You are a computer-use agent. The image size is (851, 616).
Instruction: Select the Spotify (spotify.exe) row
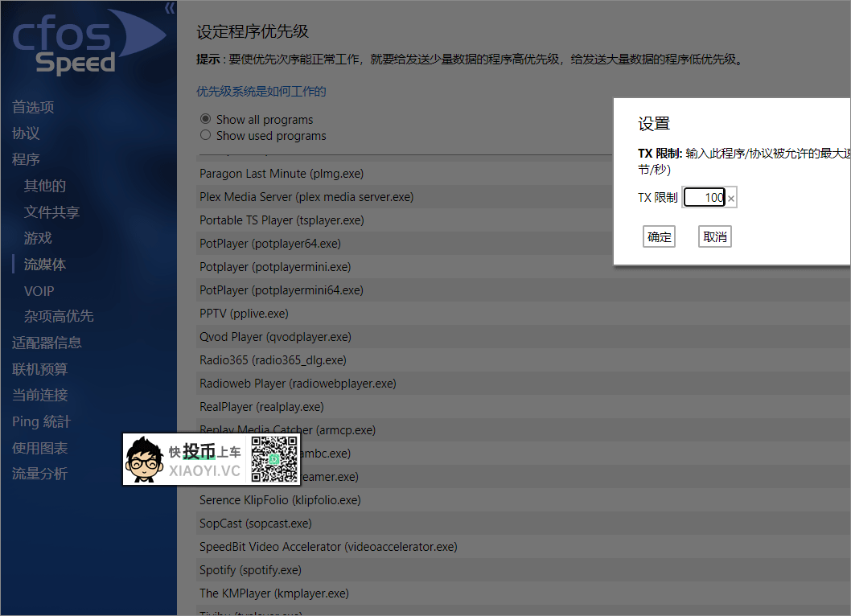523,570
